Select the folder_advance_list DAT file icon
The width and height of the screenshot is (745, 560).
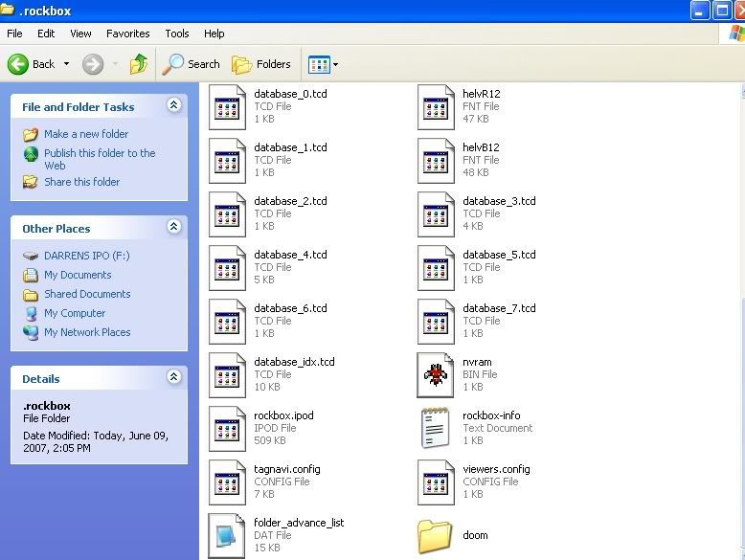227,535
